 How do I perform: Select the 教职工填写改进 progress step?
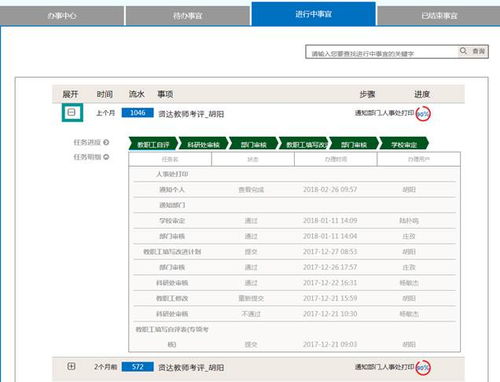pos(304,144)
